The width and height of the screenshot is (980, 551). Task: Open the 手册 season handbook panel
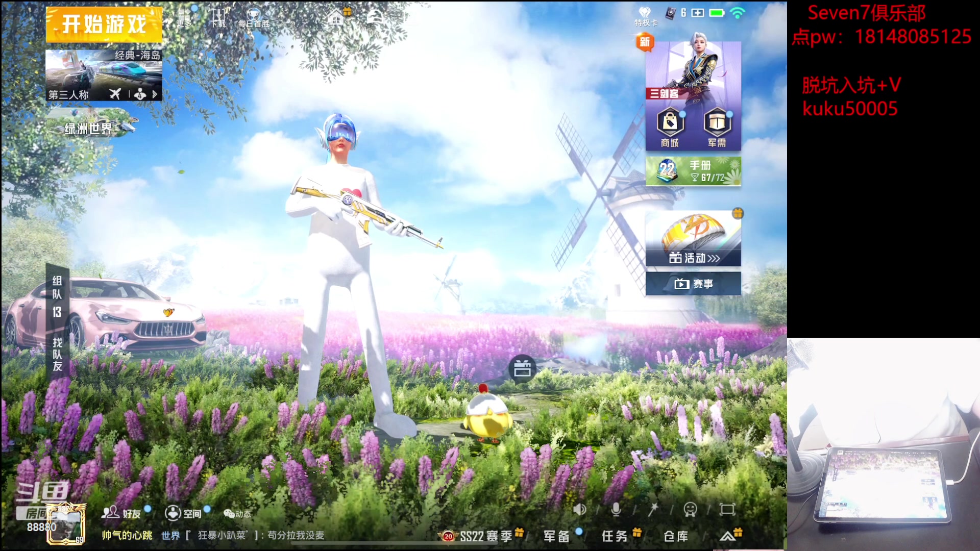pos(693,171)
